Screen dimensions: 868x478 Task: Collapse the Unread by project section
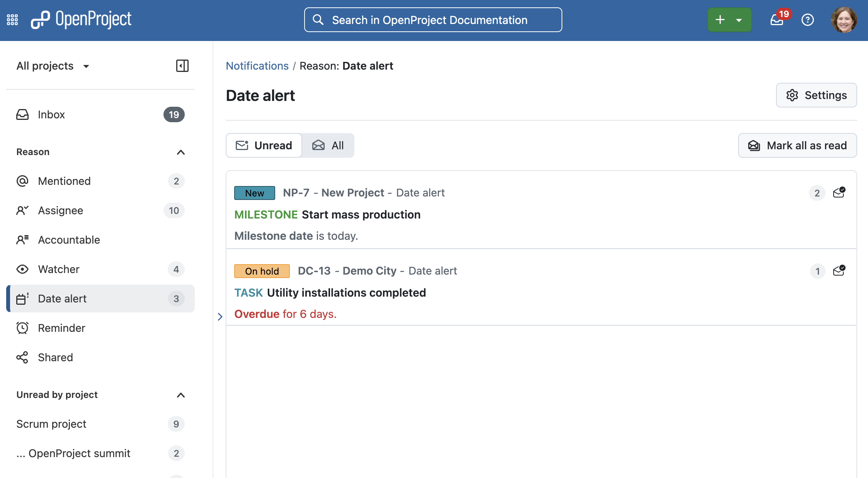coord(181,395)
